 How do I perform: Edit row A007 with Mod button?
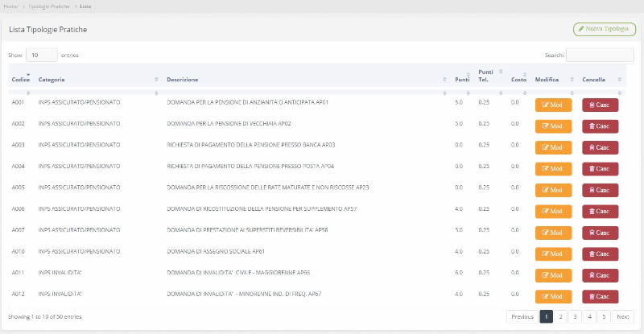pos(553,233)
